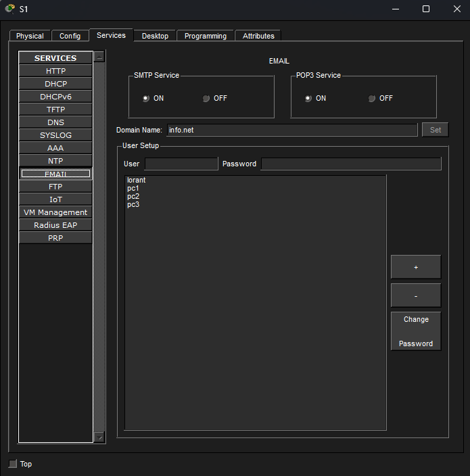Click the Change Password button
The height and width of the screenshot is (476, 470).
416,331
